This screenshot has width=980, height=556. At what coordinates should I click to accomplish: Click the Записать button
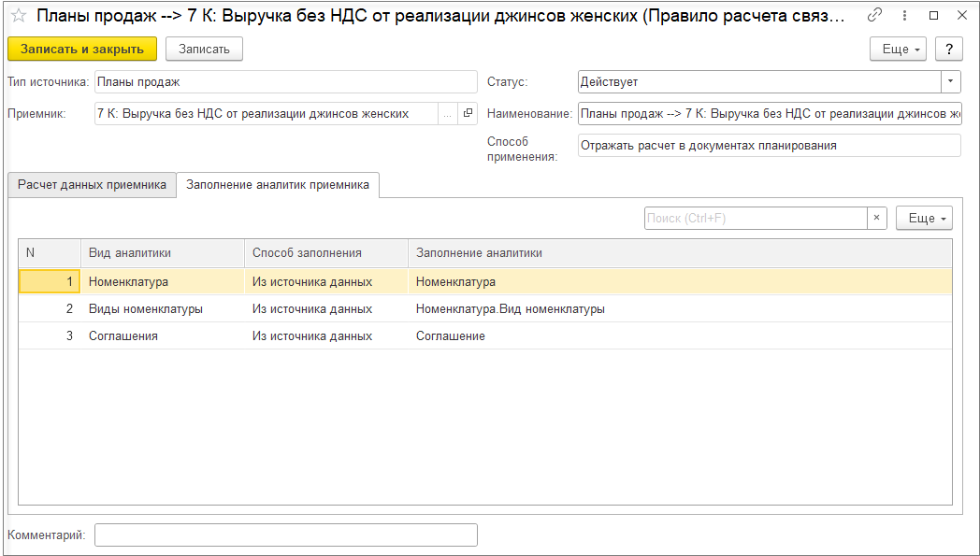point(205,50)
